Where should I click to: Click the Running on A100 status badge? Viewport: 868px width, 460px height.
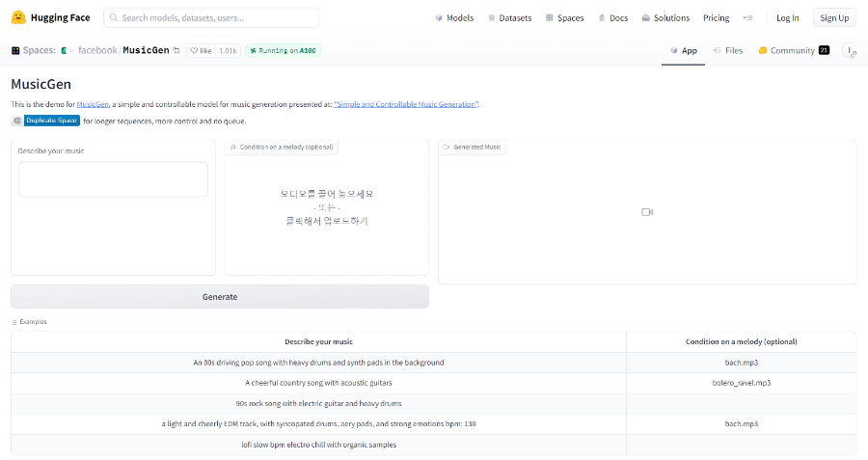[x=283, y=50]
